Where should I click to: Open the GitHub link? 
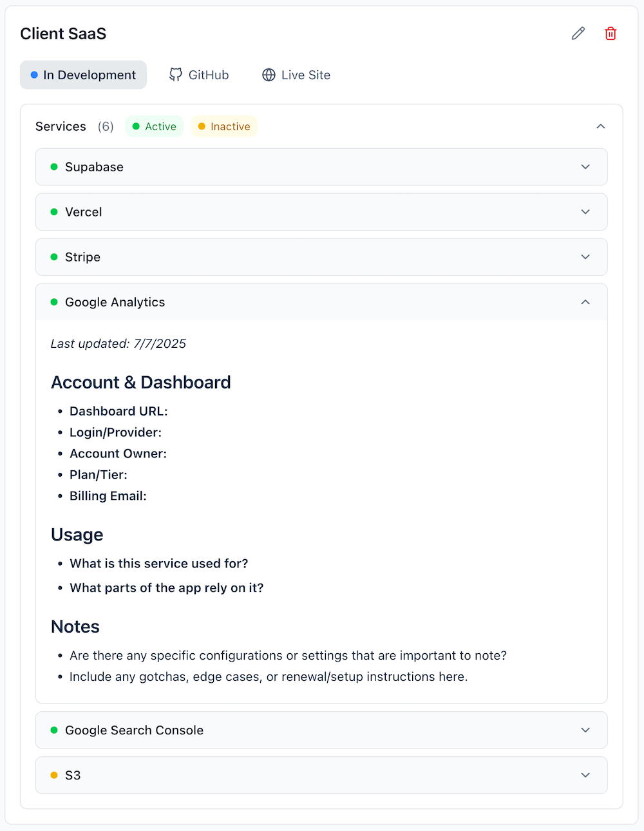[x=208, y=75]
